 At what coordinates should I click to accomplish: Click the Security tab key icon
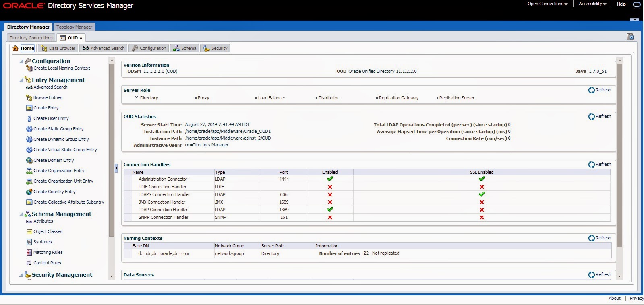pyautogui.click(x=207, y=48)
